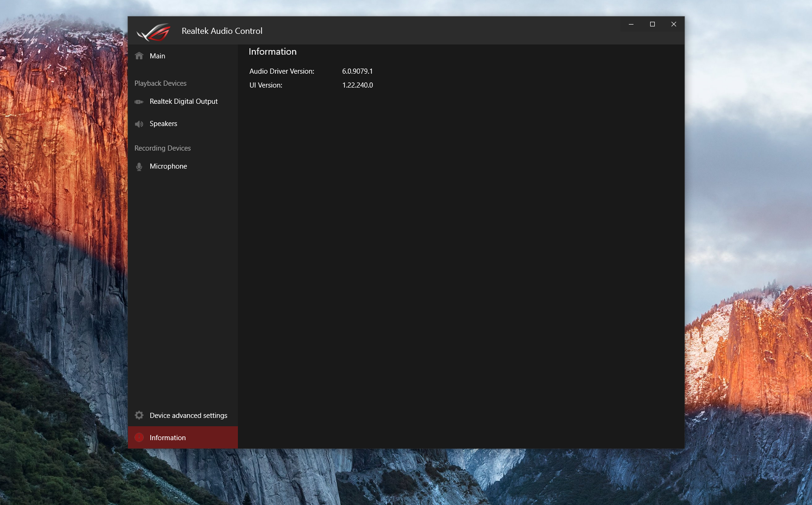812x505 pixels.
Task: Open Microphone settings
Action: [183, 166]
